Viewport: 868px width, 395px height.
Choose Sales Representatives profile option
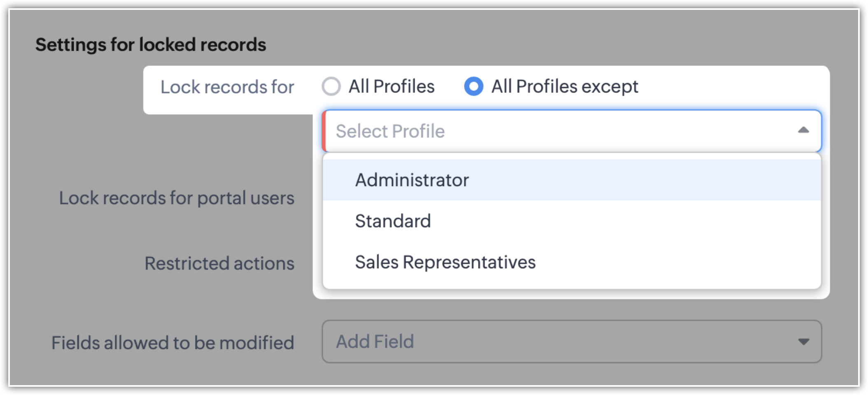tap(445, 263)
